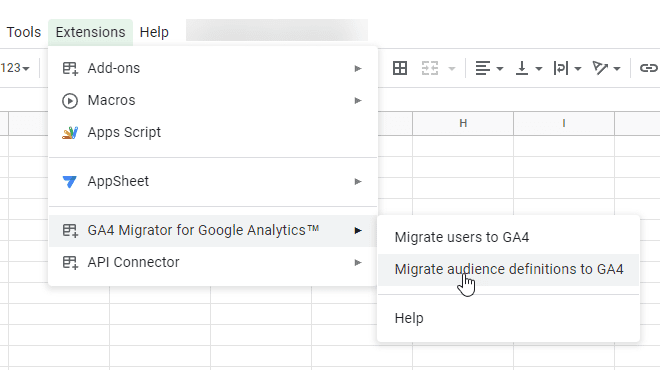Click the Macros play-circle icon

tap(70, 101)
